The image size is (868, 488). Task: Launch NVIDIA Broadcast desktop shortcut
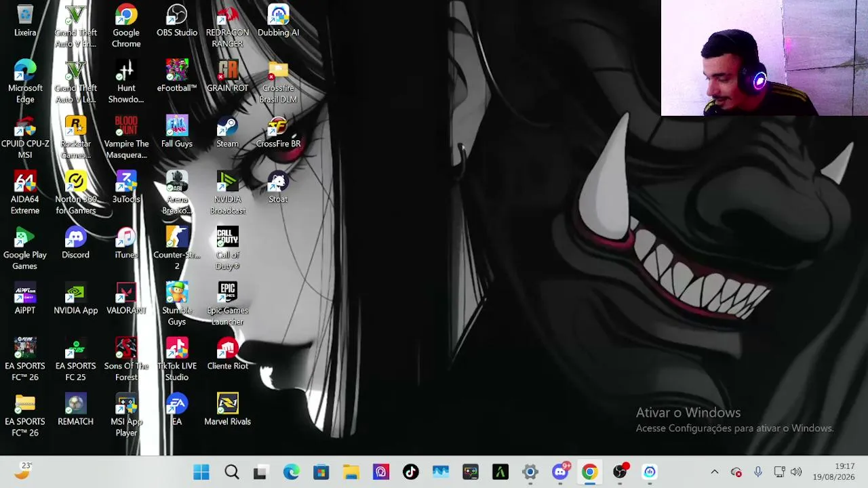(227, 193)
